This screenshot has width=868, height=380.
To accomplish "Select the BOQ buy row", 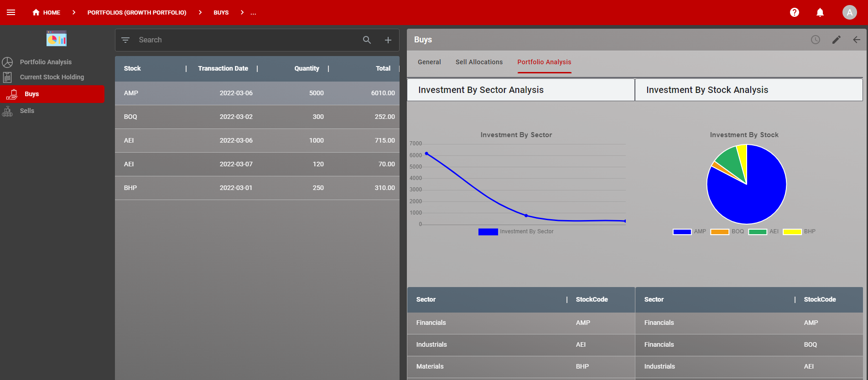I will click(x=257, y=117).
